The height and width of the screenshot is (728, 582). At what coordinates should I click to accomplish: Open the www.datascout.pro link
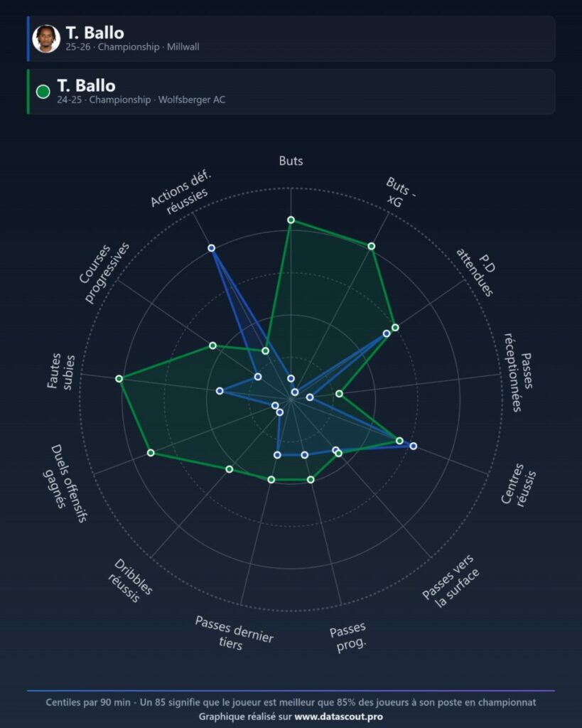coord(339,717)
